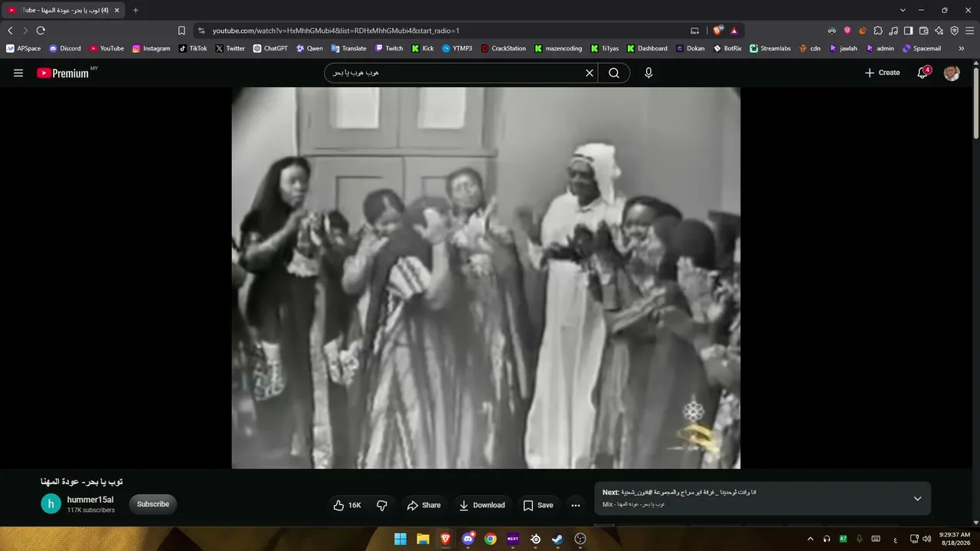Open the APSpace bookmark

24,48
